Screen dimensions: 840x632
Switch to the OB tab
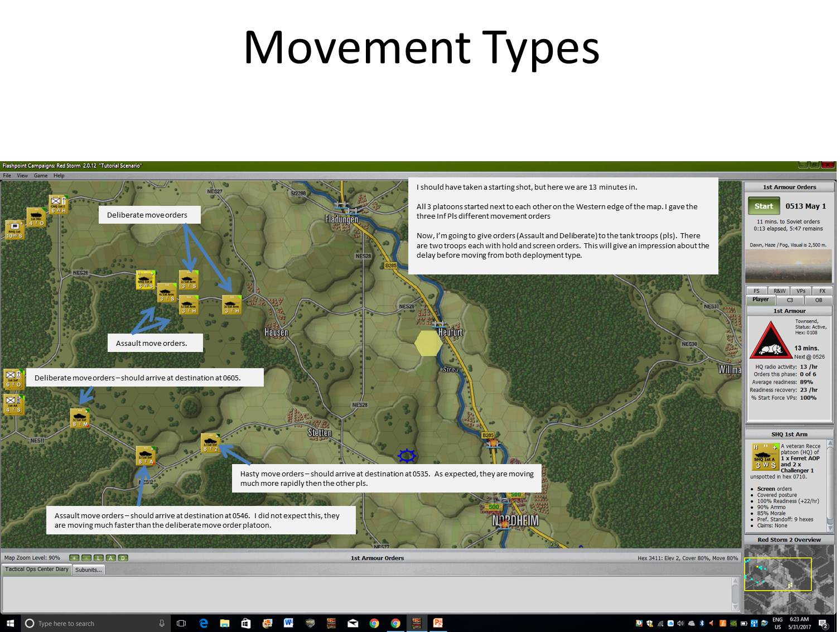[819, 300]
